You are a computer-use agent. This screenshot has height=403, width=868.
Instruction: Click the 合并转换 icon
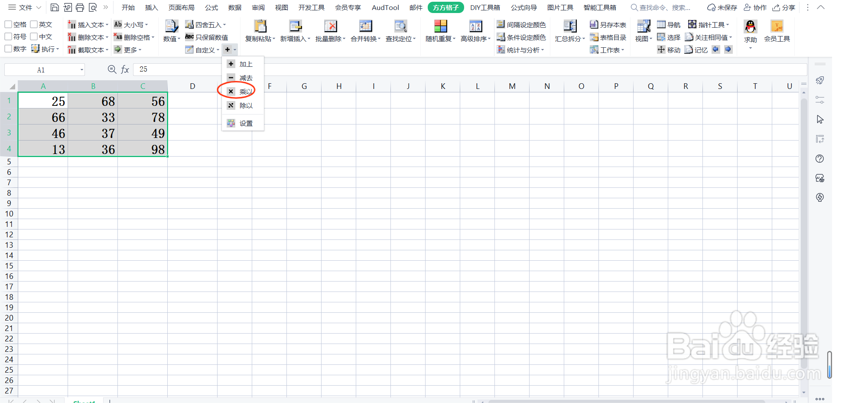click(x=365, y=26)
